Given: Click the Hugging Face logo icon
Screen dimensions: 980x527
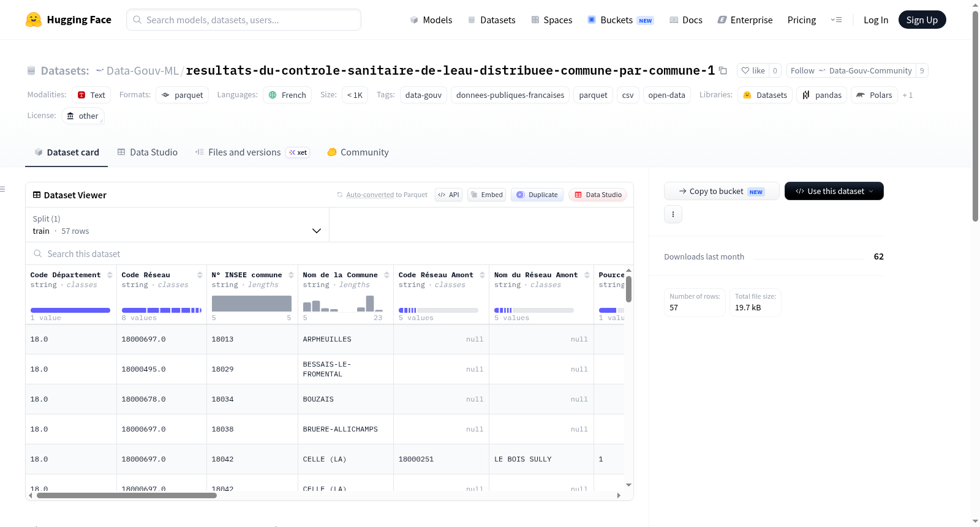Looking at the screenshot, I should point(34,20).
